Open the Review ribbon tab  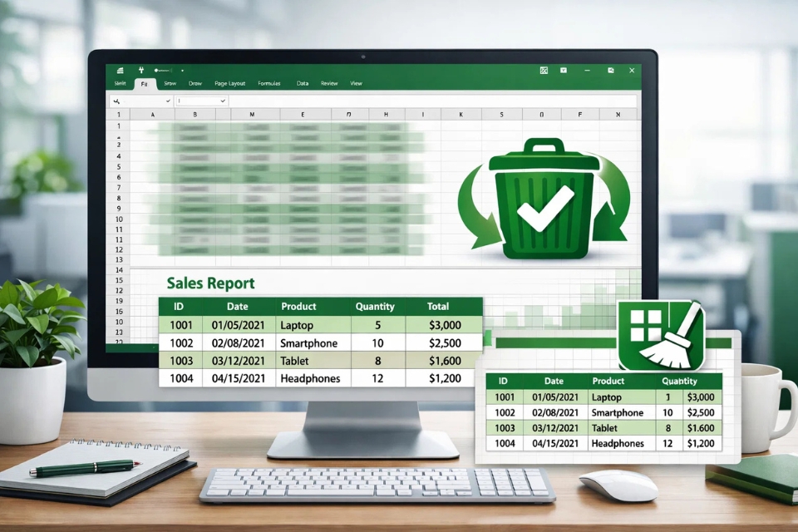(329, 83)
